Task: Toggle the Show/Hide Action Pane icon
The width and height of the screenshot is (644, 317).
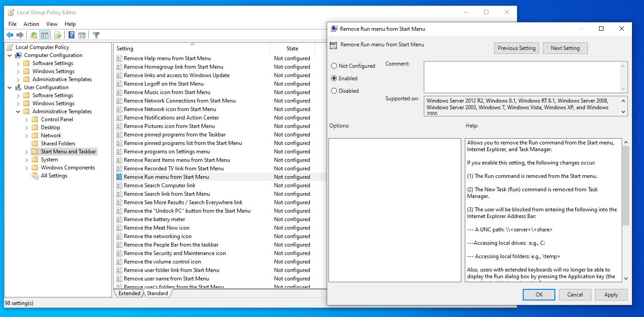Action: 82,35
